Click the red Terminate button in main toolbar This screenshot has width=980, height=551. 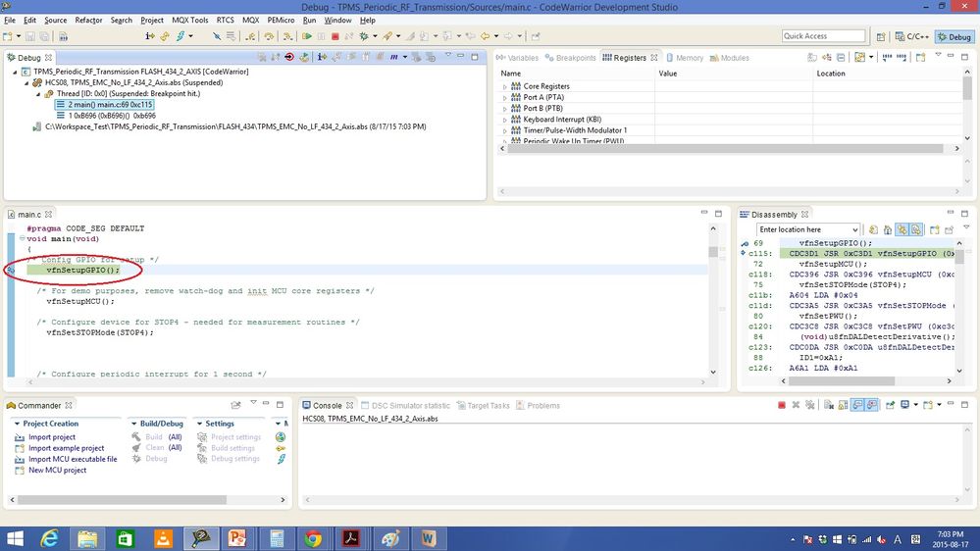tap(335, 36)
